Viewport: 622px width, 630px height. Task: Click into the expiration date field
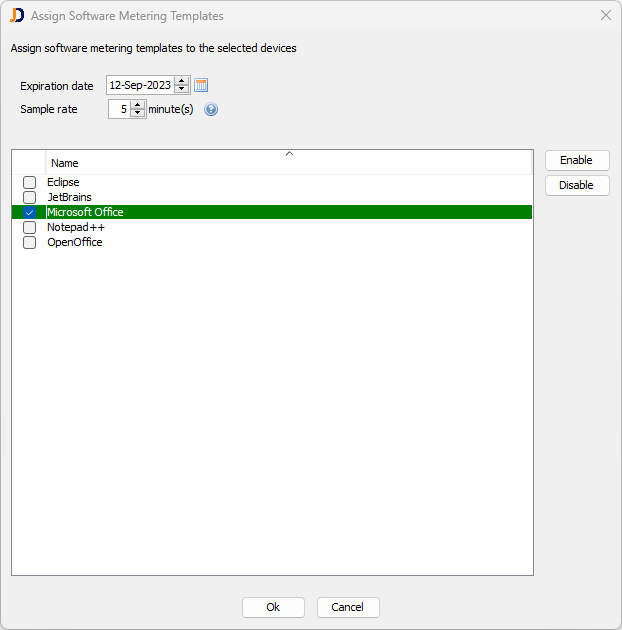coord(140,85)
